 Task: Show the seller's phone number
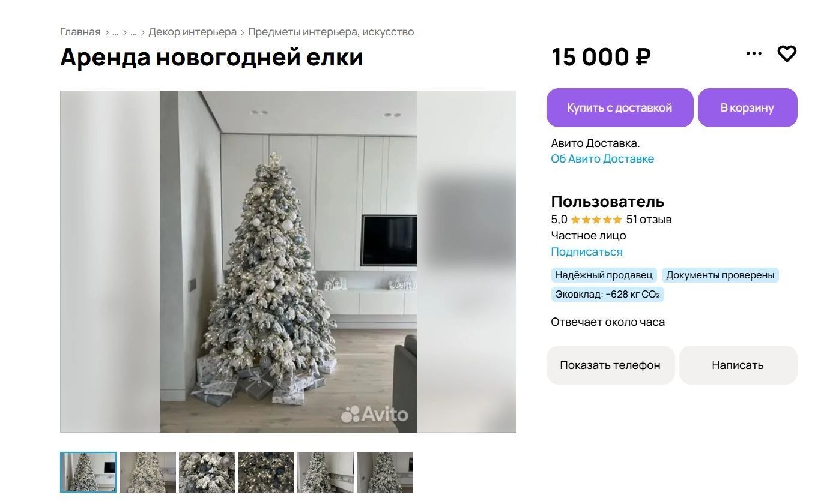[610, 365]
